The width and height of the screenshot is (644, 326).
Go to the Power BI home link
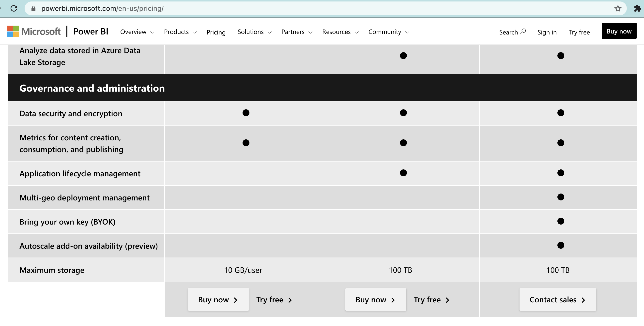[x=91, y=32]
